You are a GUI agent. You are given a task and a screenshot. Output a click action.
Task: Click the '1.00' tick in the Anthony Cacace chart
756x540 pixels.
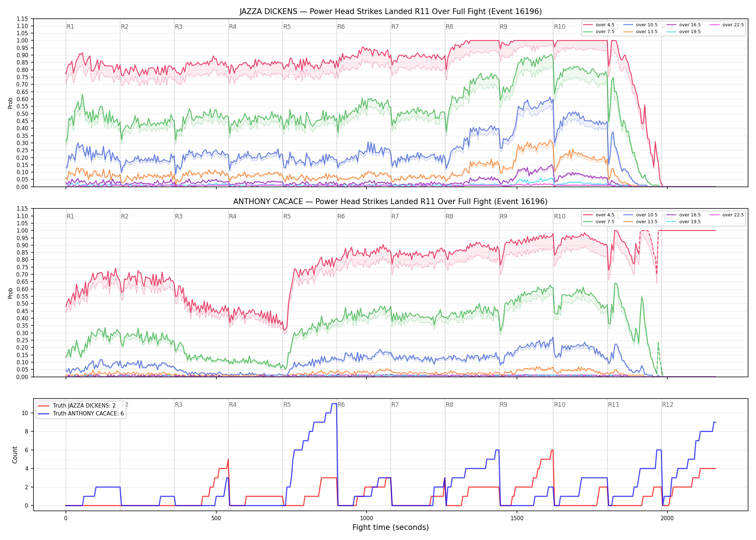click(22, 231)
